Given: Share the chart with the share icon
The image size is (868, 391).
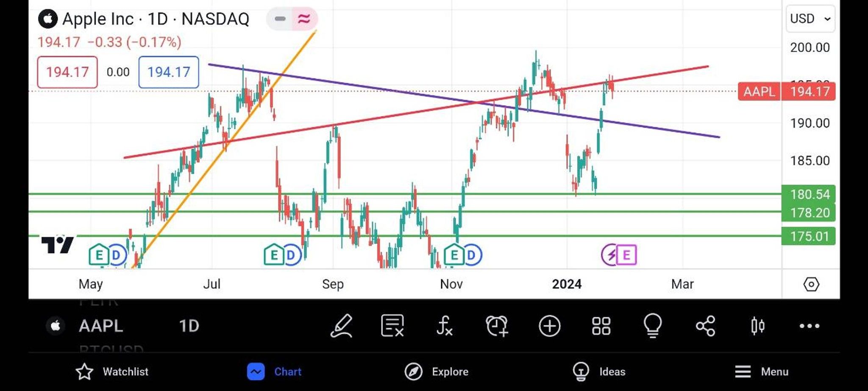Looking at the screenshot, I should click(705, 326).
